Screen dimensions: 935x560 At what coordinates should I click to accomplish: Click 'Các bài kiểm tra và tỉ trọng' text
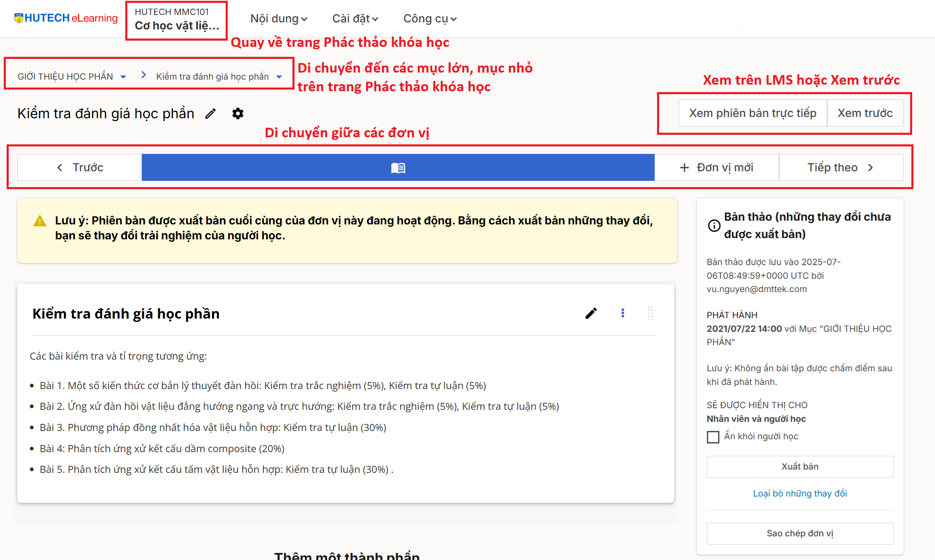coord(118,356)
